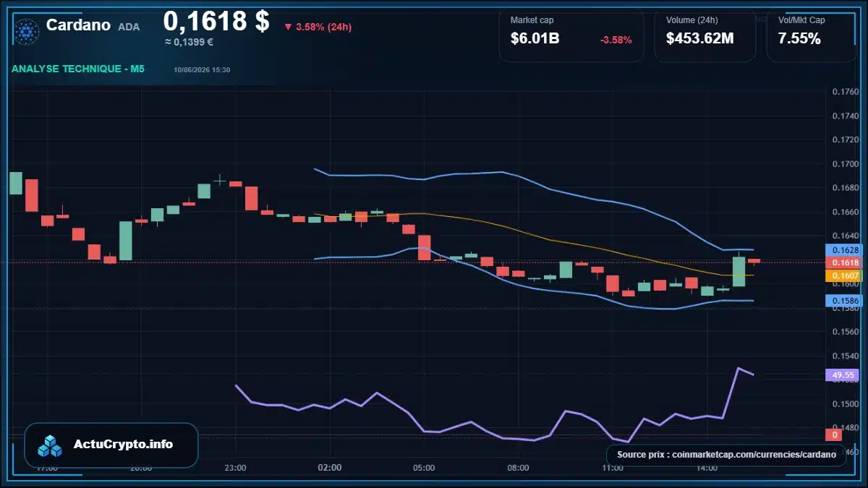Click the -3.58% market cap change

tap(616, 40)
